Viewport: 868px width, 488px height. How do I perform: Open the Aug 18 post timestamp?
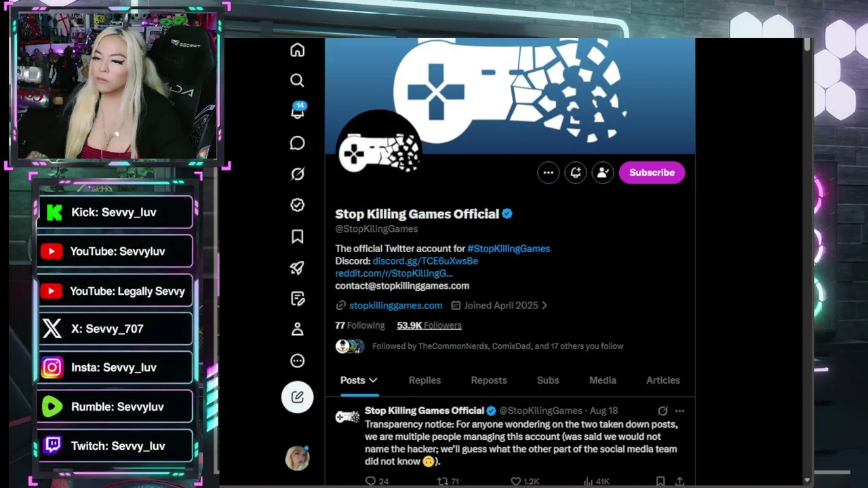[x=604, y=411]
